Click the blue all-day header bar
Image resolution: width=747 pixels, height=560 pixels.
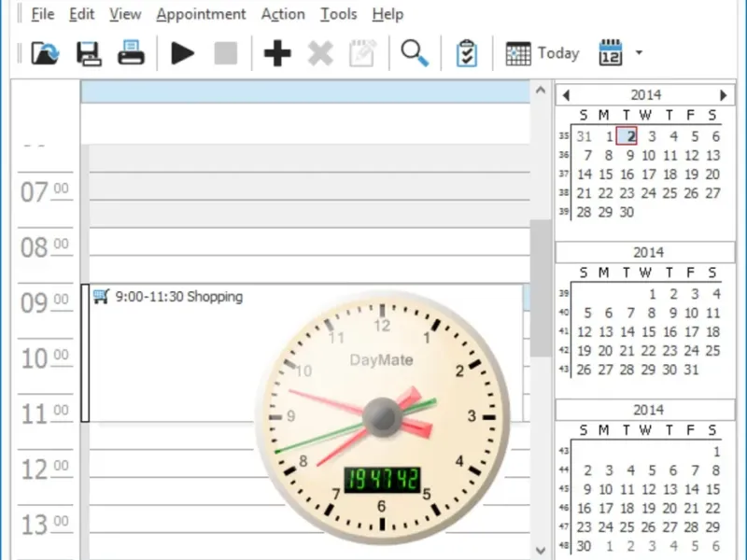tap(305, 91)
